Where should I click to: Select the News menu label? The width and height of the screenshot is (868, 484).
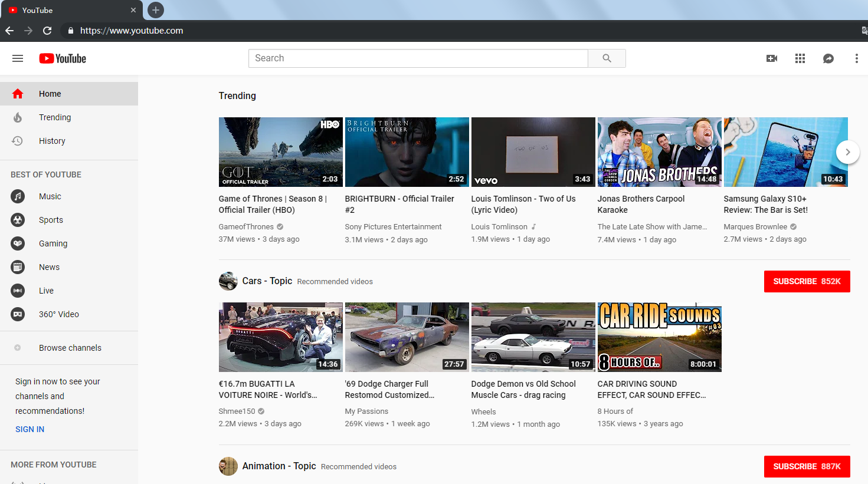tap(49, 267)
